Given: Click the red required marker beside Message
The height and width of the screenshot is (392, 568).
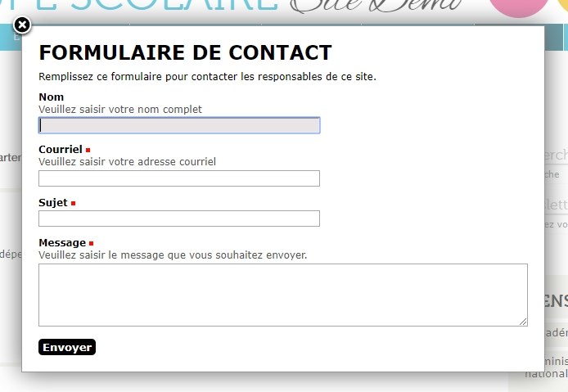Looking at the screenshot, I should (x=92, y=243).
